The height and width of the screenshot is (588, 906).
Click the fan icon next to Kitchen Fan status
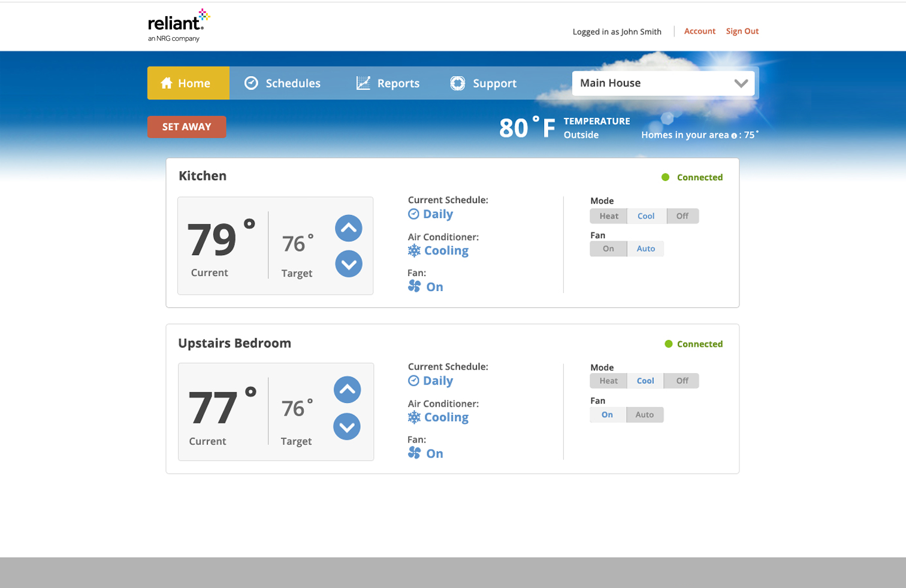tap(414, 286)
